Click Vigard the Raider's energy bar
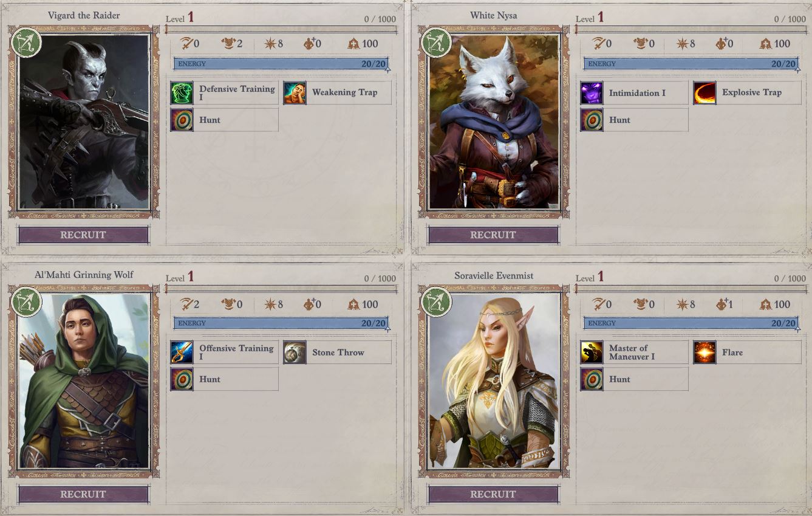 (x=281, y=64)
